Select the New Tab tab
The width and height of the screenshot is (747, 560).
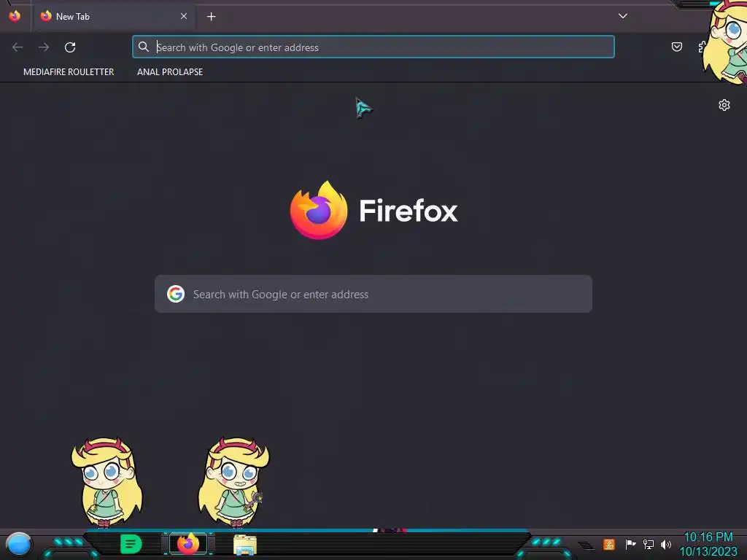pyautogui.click(x=113, y=17)
